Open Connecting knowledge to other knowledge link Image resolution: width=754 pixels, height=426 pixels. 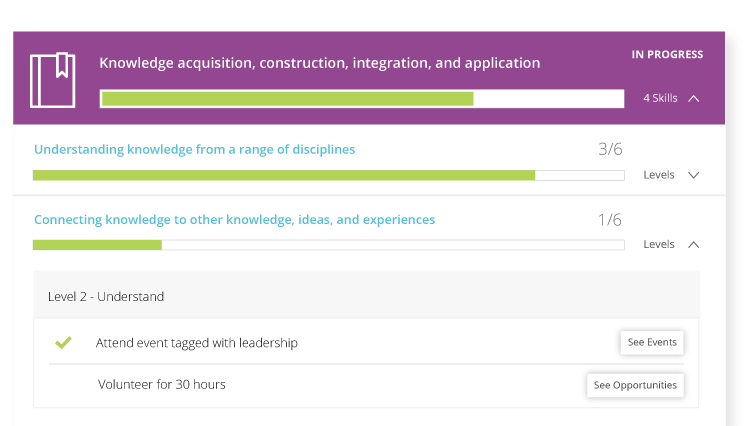[x=234, y=220]
